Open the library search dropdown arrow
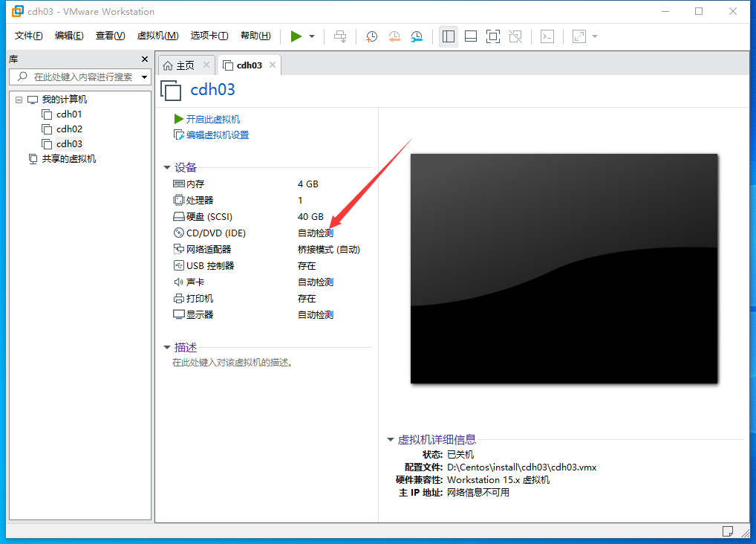Viewport: 756px width, 544px height. [144, 77]
